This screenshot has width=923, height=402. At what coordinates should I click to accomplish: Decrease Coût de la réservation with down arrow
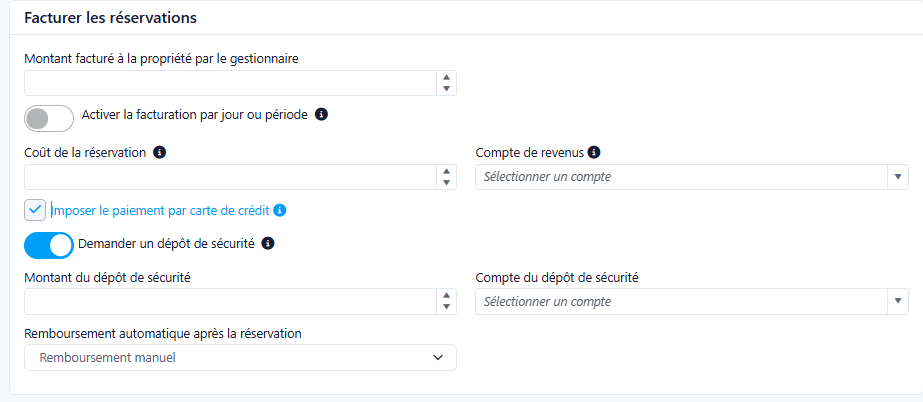(x=446, y=183)
